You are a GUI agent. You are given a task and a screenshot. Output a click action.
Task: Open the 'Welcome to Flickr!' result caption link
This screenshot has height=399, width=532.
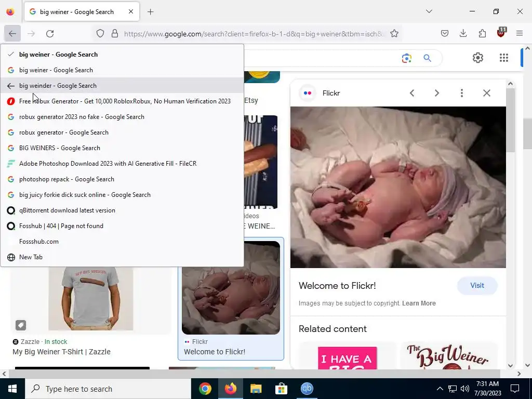pyautogui.click(x=215, y=352)
